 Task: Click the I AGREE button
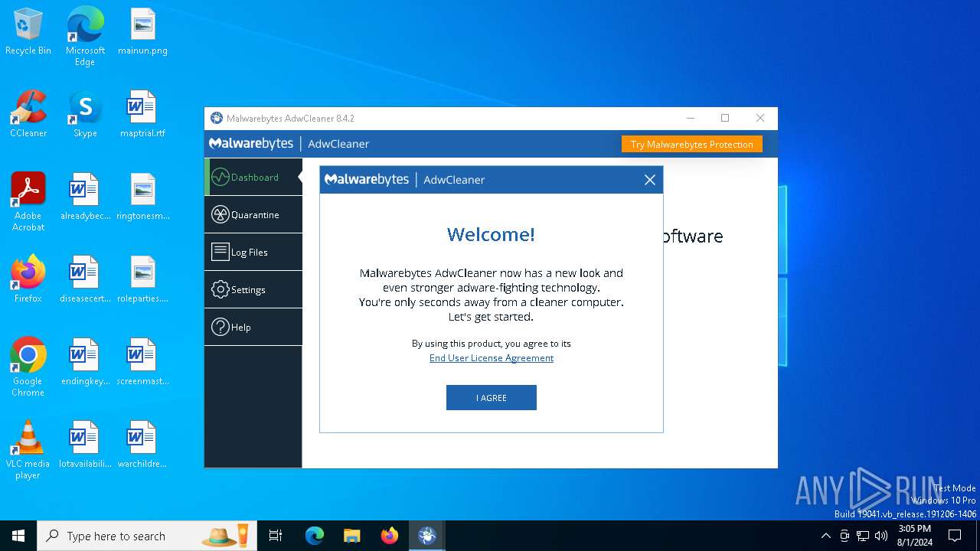point(492,398)
